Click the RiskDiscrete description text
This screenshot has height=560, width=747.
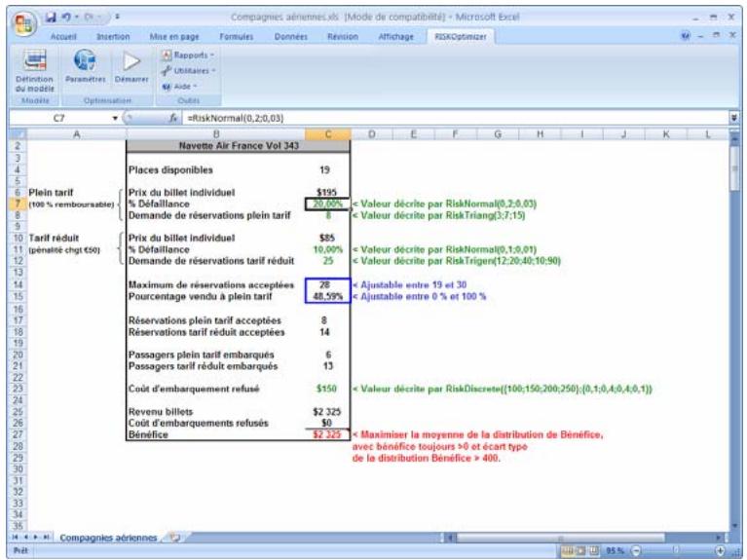(x=503, y=389)
